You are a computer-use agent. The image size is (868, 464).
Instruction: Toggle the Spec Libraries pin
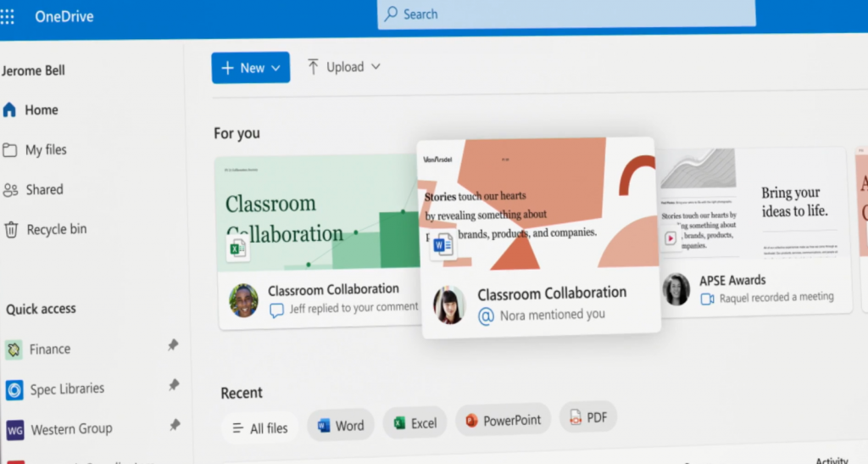[x=174, y=385]
